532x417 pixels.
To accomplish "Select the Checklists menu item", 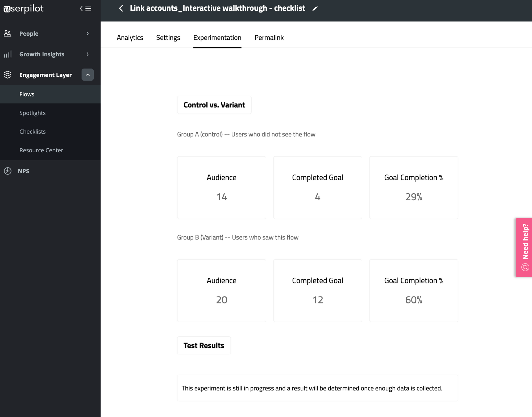I will click(x=32, y=131).
